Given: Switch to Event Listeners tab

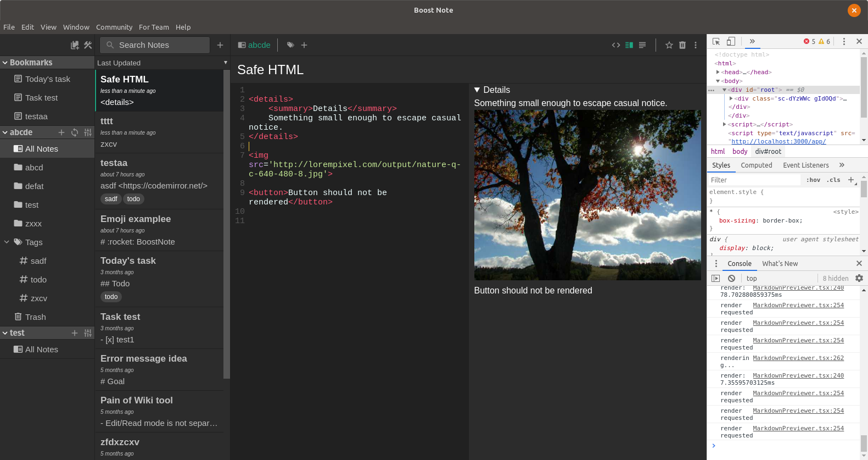Looking at the screenshot, I should coord(805,165).
